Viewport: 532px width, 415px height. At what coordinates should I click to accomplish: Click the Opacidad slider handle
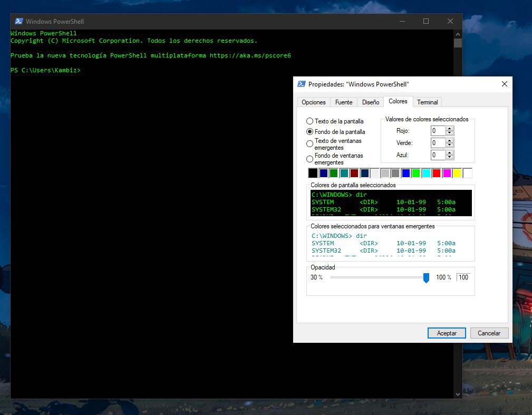coord(426,277)
